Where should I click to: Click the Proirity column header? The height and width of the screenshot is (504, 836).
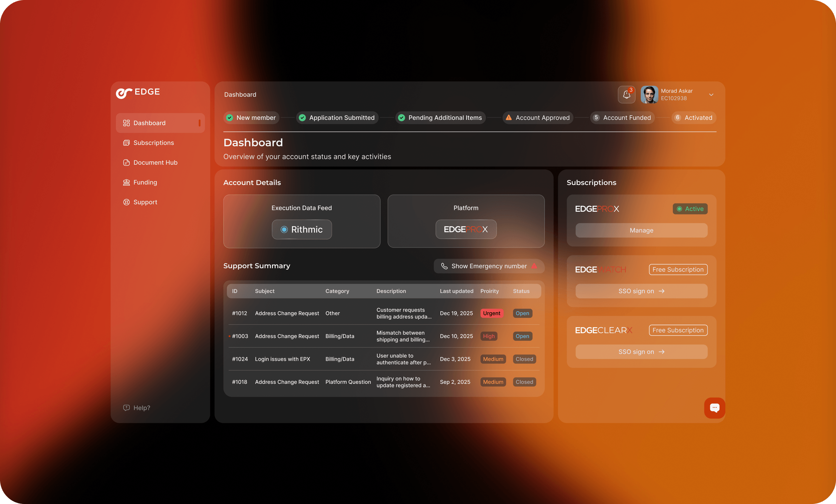[x=490, y=291]
